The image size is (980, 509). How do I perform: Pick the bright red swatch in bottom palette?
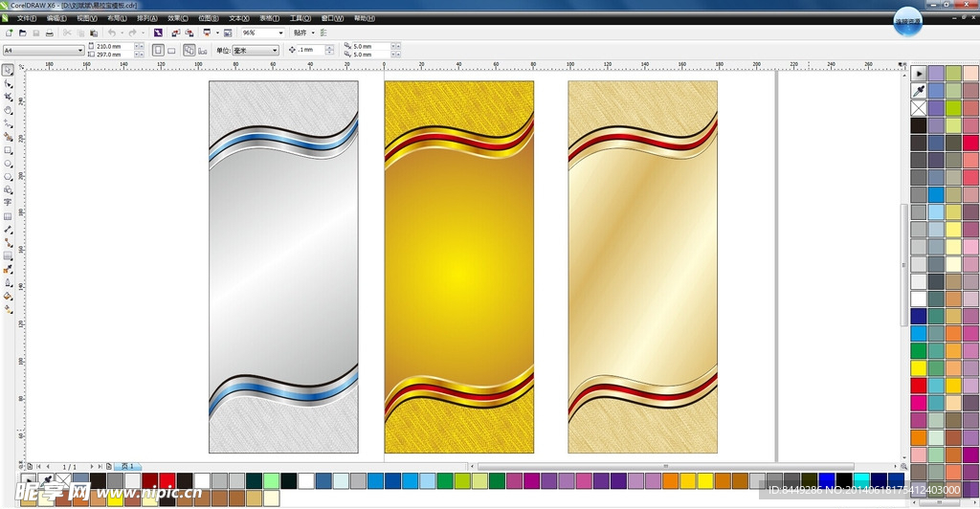tap(167, 480)
